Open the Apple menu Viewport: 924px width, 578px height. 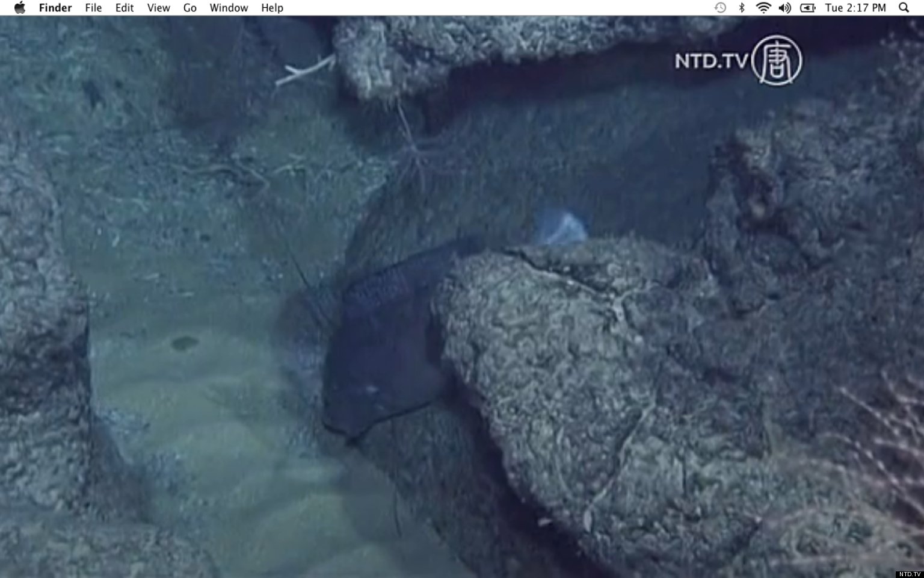pyautogui.click(x=20, y=8)
